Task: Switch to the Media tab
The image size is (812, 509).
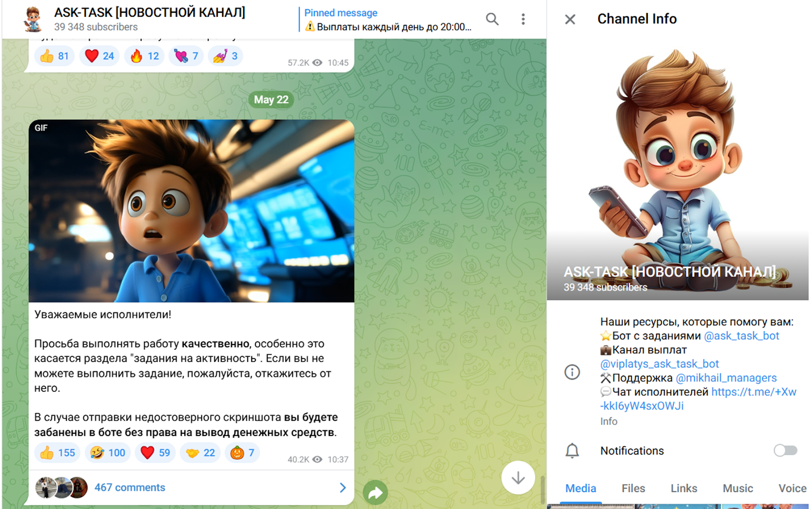Action: coord(581,488)
